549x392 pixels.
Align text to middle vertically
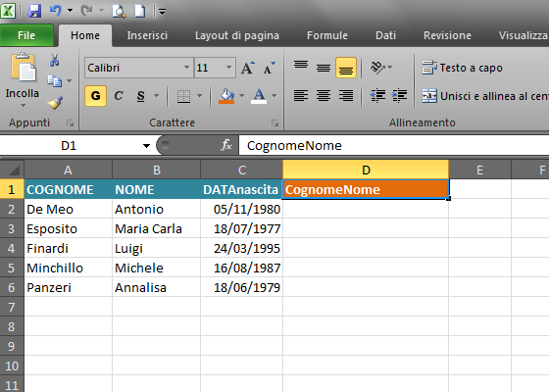[x=324, y=68]
